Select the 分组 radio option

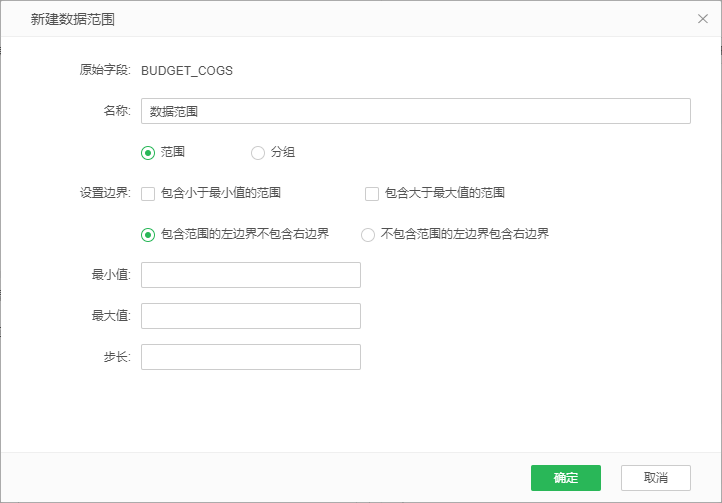click(x=258, y=153)
